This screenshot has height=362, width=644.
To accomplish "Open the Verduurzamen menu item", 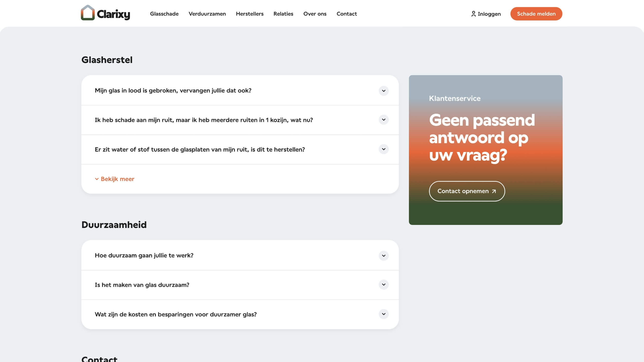I will pos(207,14).
